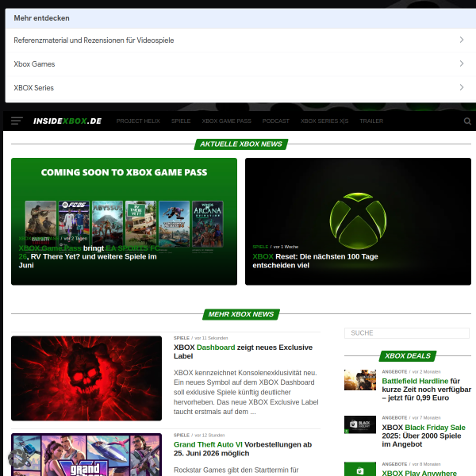Open the Trailer menu item
The height and width of the screenshot is (476, 476).
point(371,121)
